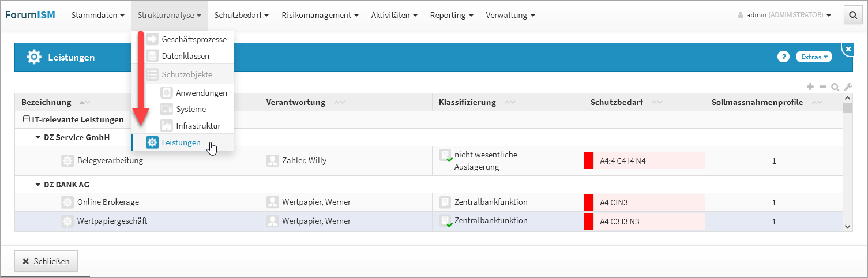Open the admin user dropdown
Viewport: 868px width, 278px height.
click(784, 16)
